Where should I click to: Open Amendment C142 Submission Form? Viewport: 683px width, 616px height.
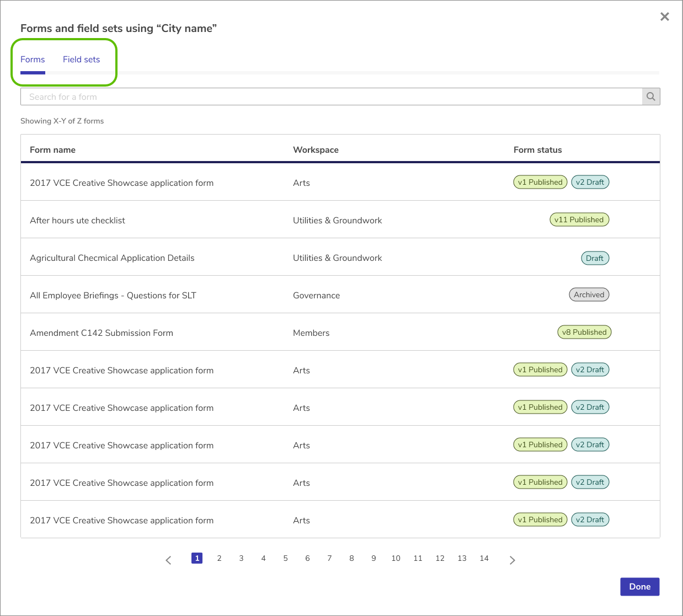pos(102,333)
